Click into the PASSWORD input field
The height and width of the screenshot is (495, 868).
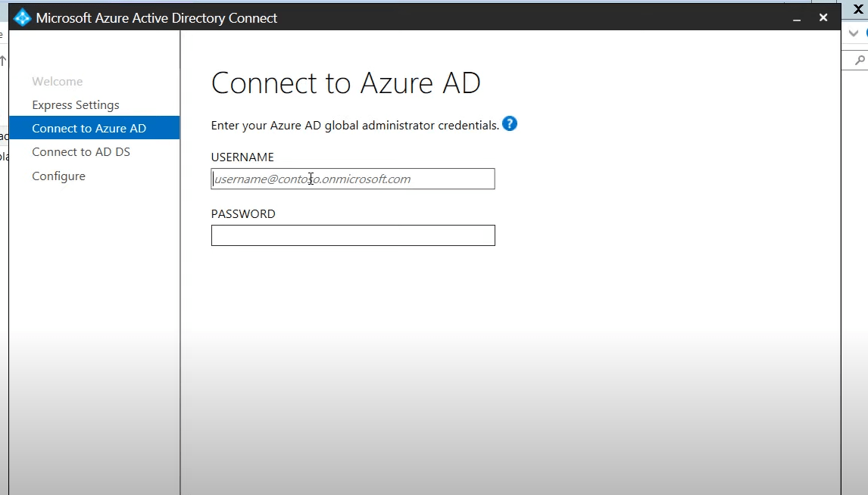coord(353,235)
